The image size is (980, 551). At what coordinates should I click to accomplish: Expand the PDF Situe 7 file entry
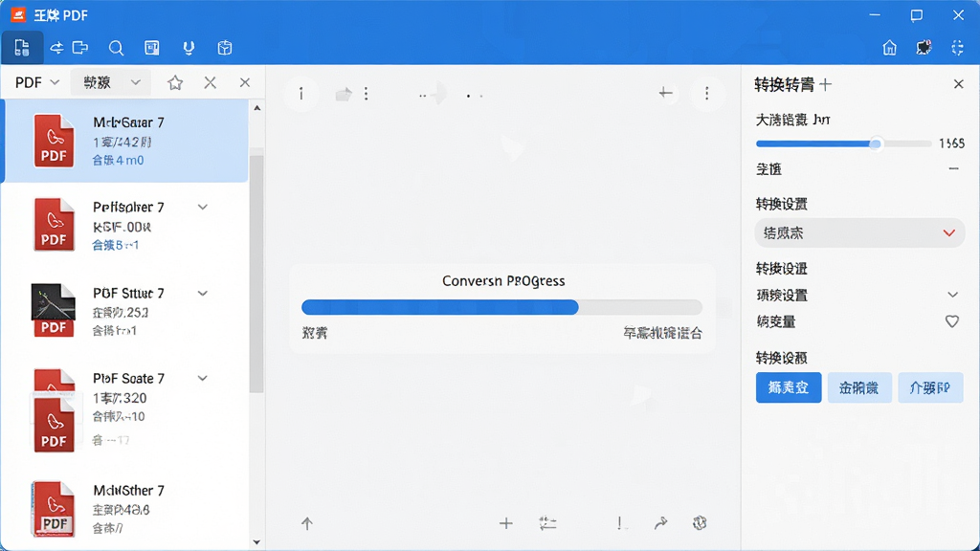[203, 293]
